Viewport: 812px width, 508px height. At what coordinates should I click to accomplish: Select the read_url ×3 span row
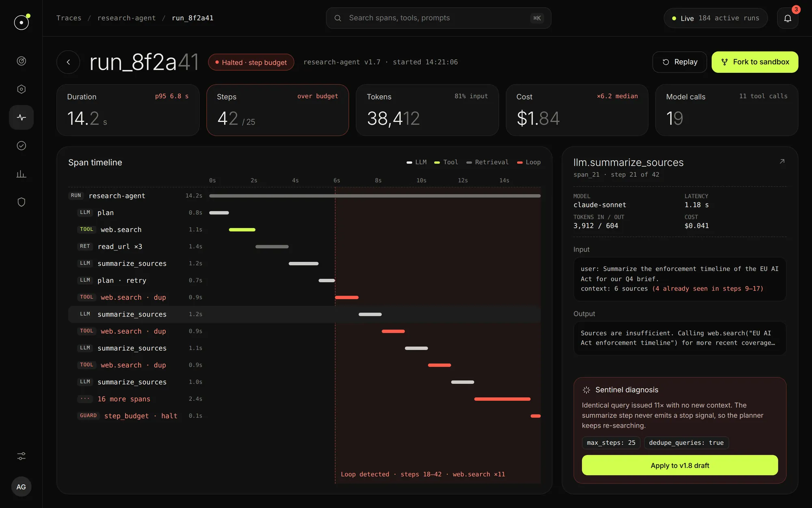[304, 247]
